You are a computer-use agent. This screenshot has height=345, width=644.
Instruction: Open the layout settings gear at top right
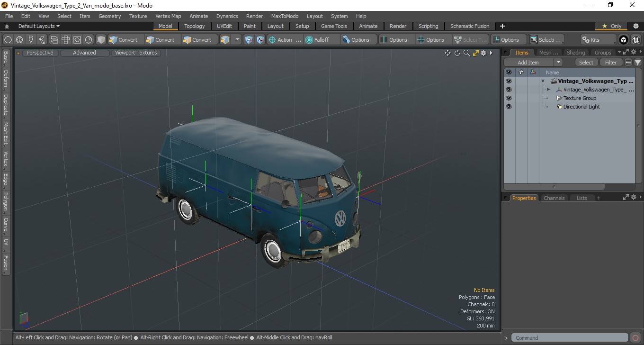pyautogui.click(x=636, y=26)
